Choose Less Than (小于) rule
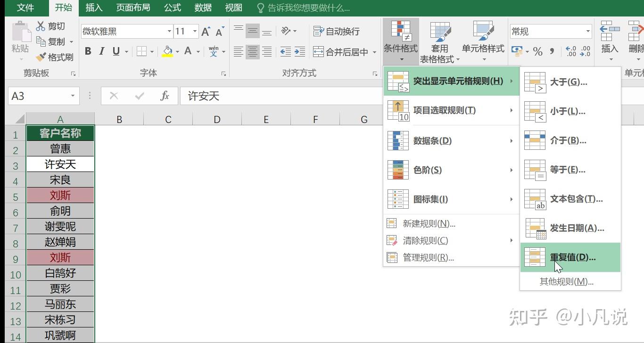 [x=570, y=111]
